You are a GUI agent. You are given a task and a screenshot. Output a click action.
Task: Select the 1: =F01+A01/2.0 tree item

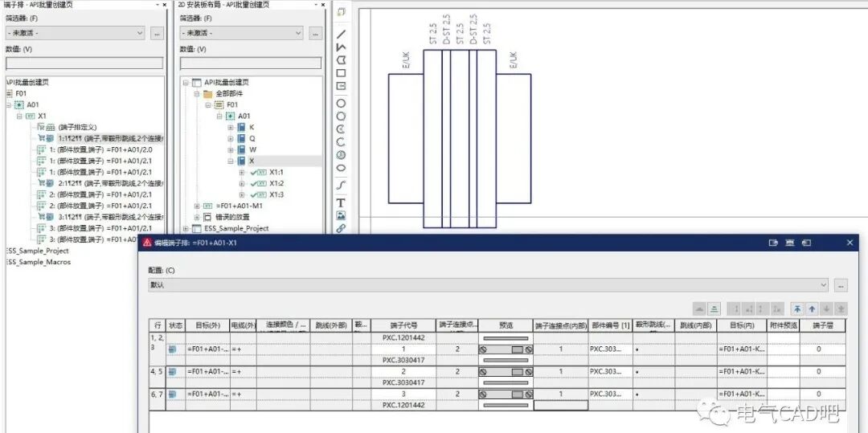pos(101,149)
